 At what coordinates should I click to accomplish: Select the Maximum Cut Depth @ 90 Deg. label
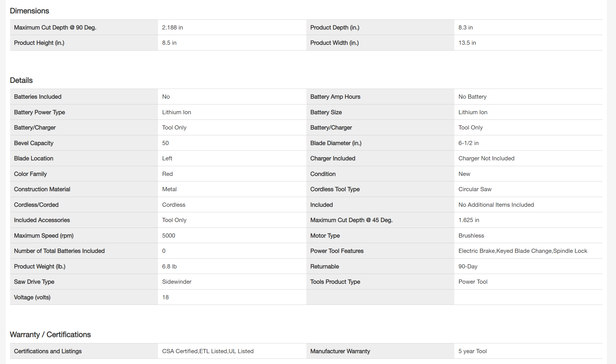tap(55, 28)
